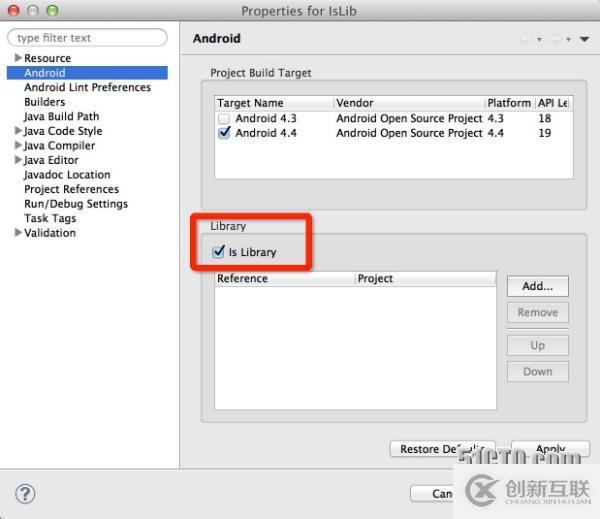Select Android in the properties tree

(x=87, y=73)
